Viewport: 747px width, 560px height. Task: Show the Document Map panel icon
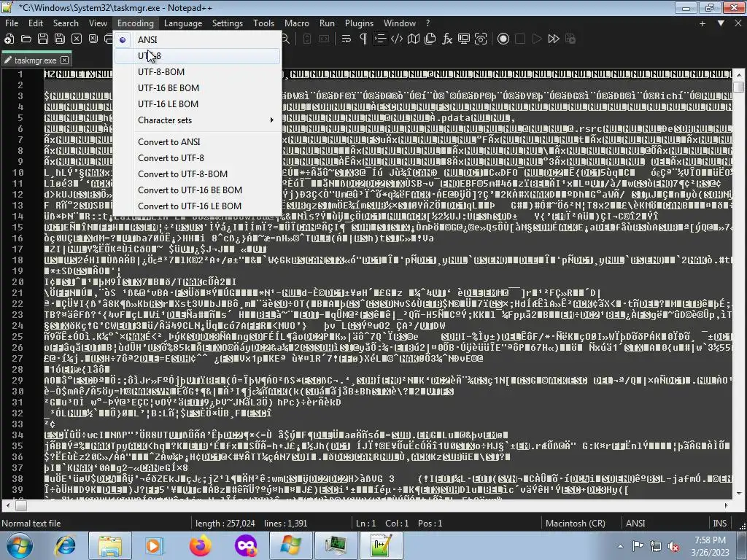tap(414, 39)
